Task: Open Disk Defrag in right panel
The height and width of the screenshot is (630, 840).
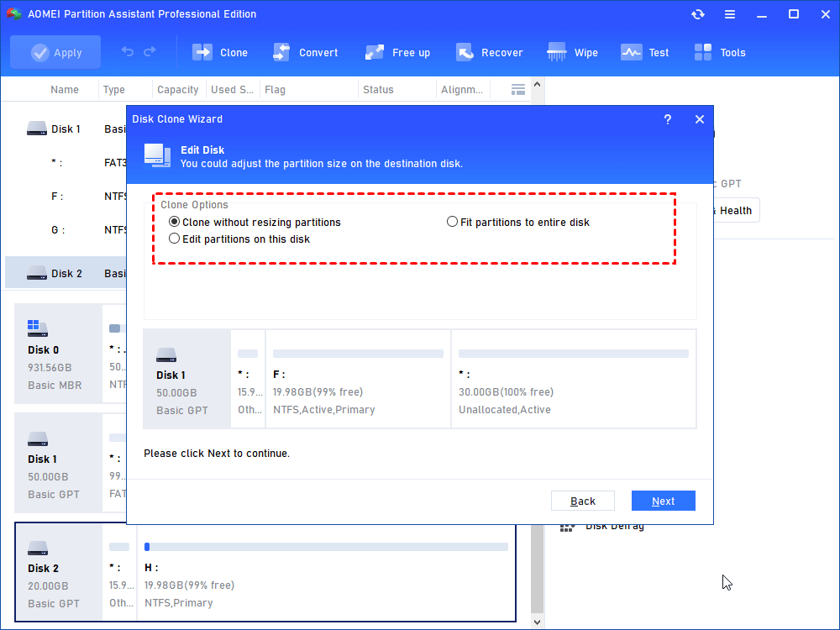Action: pos(602,526)
